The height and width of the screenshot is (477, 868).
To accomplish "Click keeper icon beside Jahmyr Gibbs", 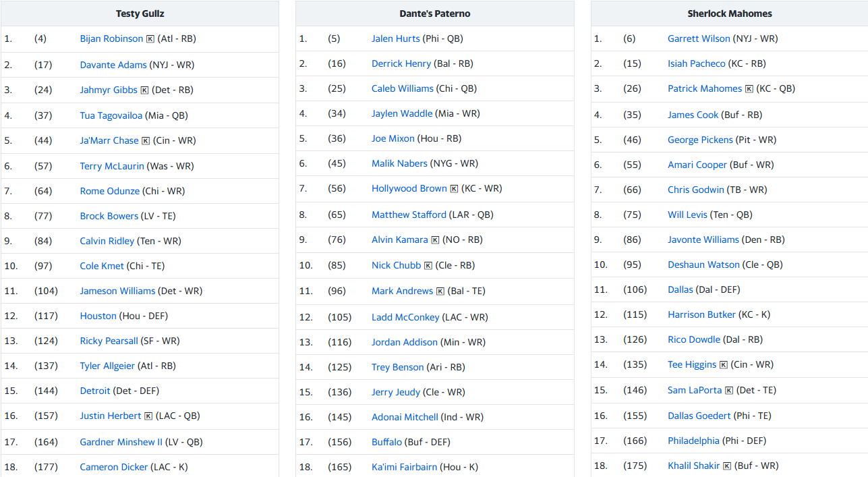I will [x=144, y=90].
